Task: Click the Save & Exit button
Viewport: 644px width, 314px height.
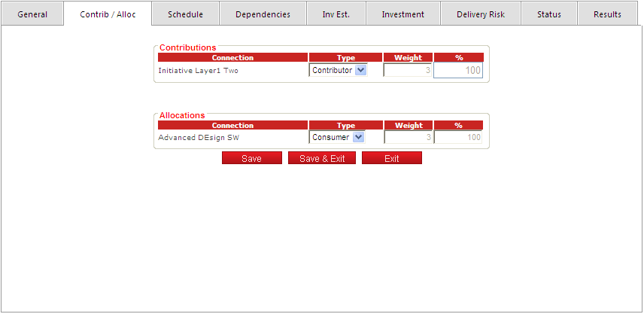Action: pos(322,158)
